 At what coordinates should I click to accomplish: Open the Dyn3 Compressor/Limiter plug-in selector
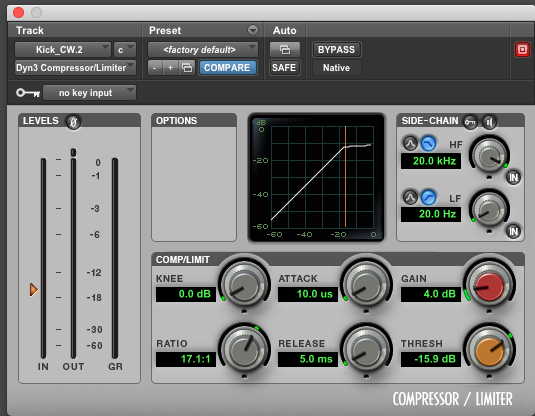[x=75, y=68]
